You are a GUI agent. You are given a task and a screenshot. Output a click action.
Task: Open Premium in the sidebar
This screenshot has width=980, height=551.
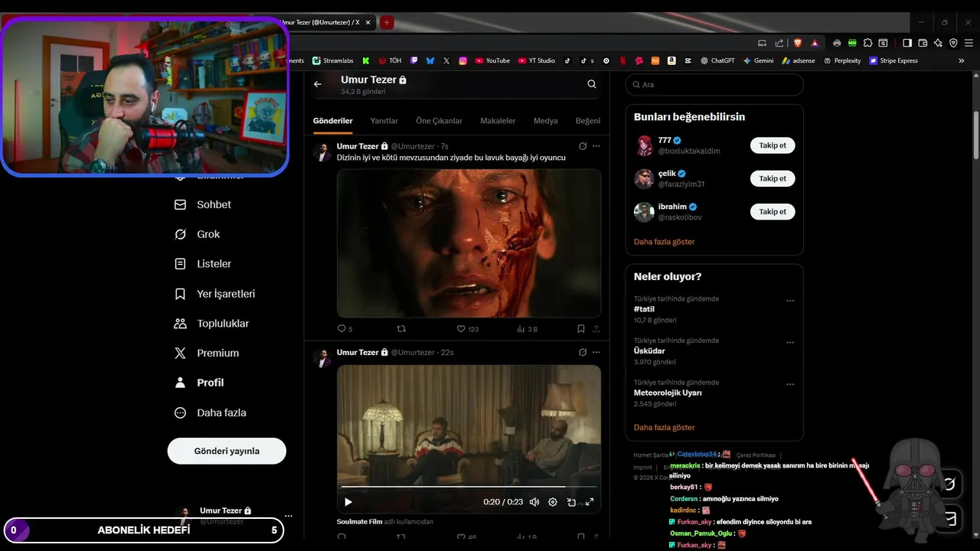click(207, 353)
